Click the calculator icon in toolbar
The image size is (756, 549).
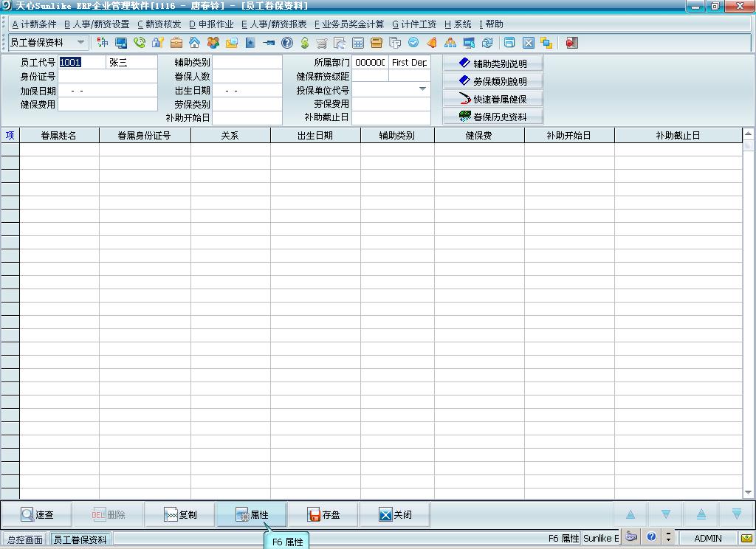click(358, 43)
